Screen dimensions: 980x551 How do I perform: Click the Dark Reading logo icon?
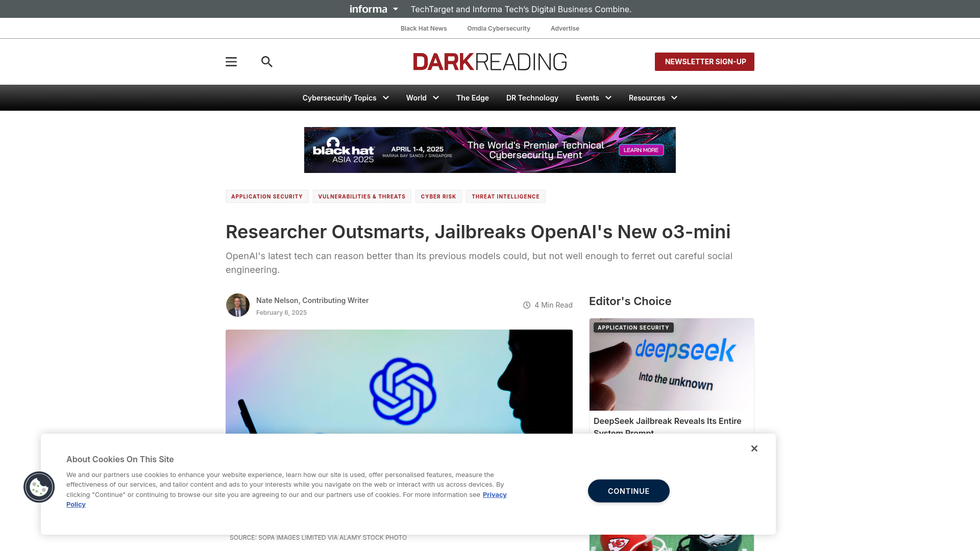click(490, 61)
